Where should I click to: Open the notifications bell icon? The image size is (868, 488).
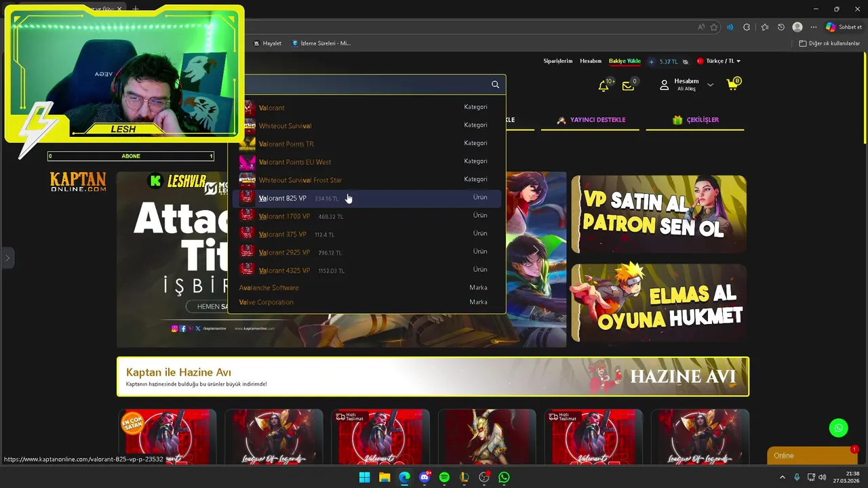pos(604,85)
